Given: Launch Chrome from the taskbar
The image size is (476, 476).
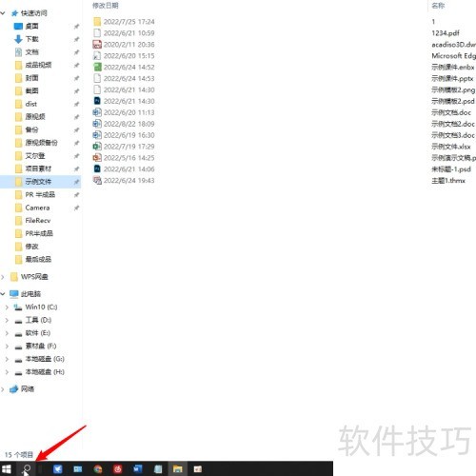Looking at the screenshot, I should click(x=98, y=469).
